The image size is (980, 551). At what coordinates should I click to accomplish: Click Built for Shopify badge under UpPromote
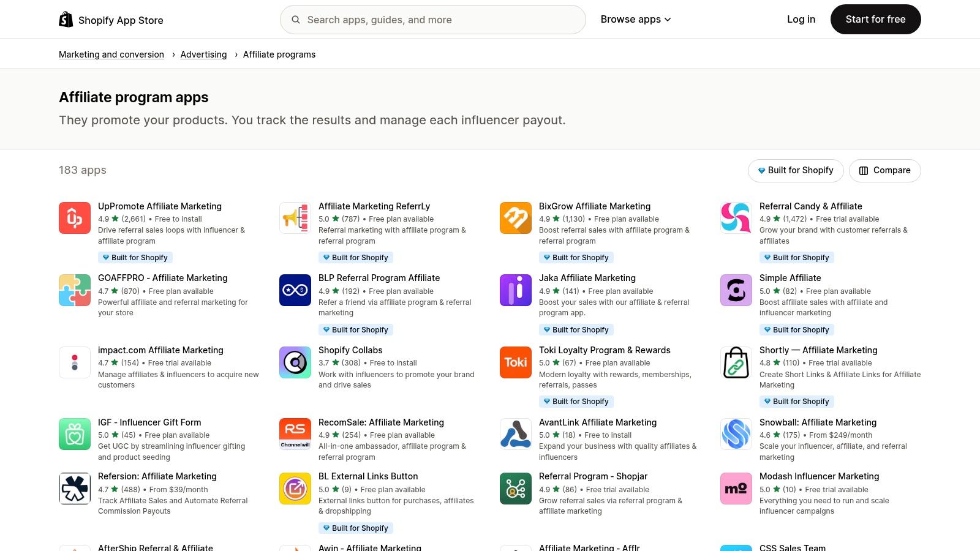[135, 258]
